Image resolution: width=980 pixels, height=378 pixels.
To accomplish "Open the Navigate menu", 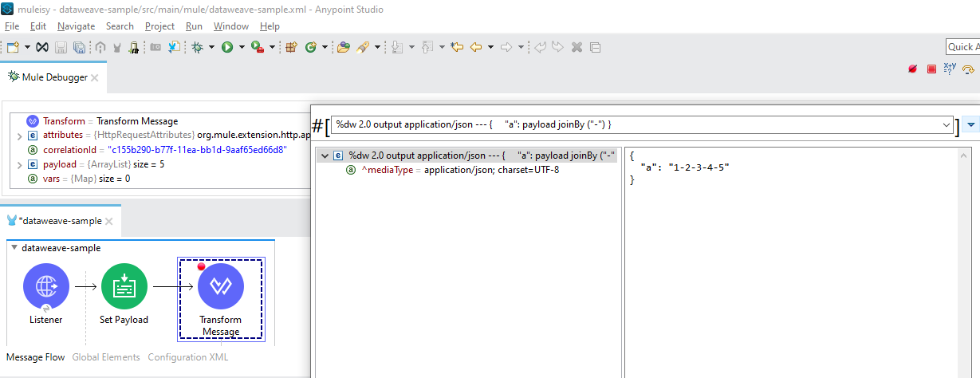I will click(x=76, y=26).
